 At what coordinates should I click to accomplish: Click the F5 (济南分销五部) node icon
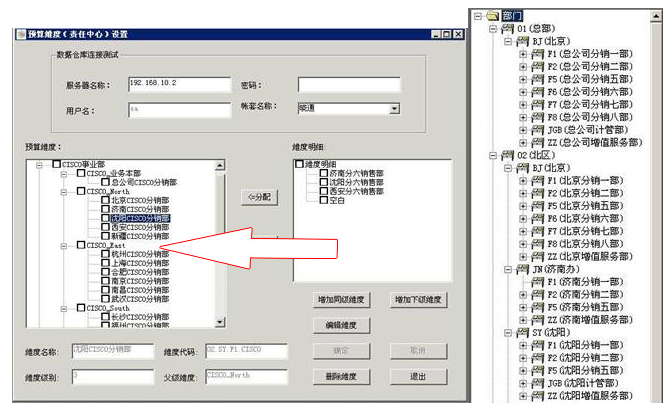pos(538,307)
